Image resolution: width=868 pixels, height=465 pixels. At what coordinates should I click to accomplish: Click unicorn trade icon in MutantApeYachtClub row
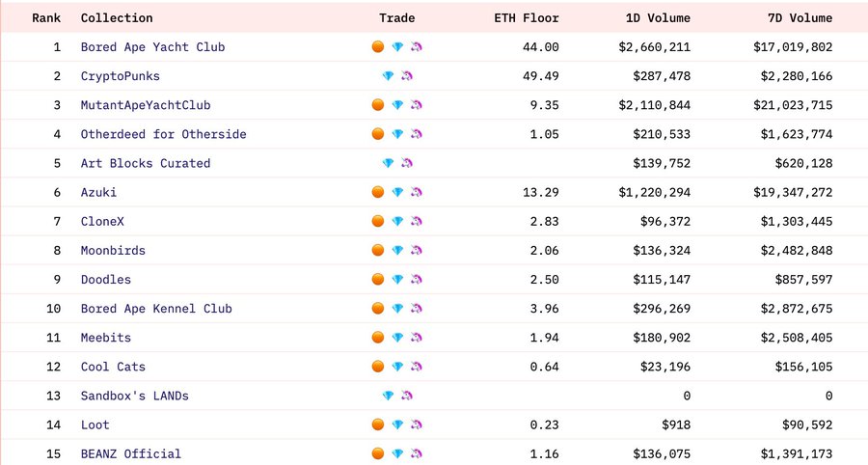click(x=417, y=105)
